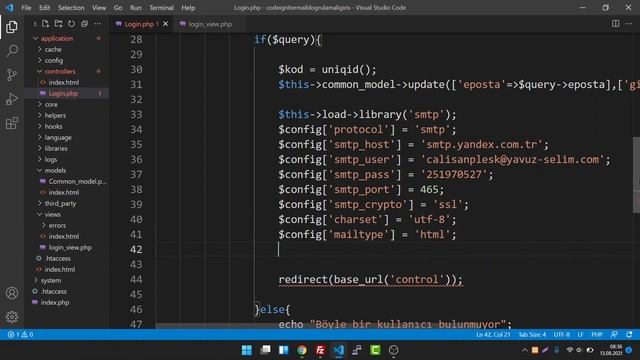640x360 pixels.
Task: Collapse the controllers folder
Action: click(60, 71)
